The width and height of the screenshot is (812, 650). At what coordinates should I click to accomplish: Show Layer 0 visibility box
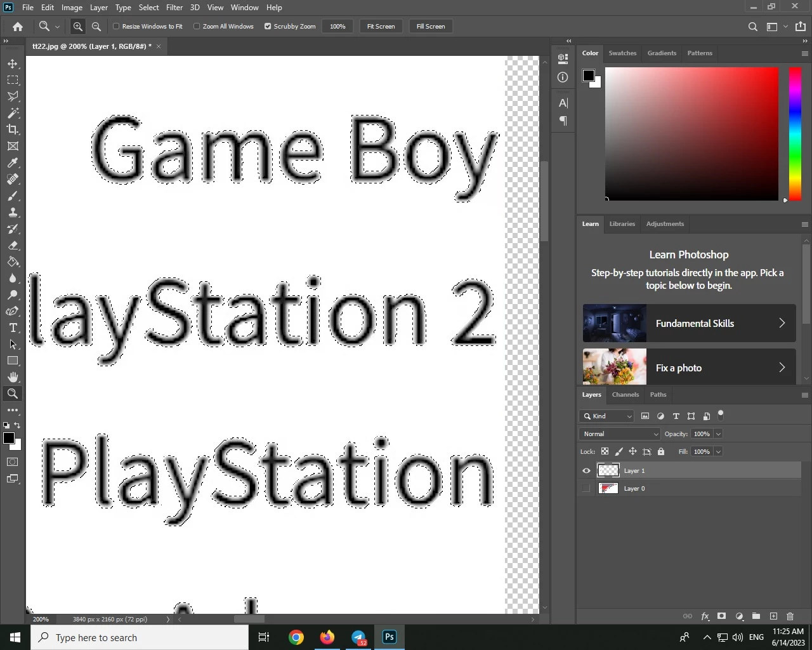586,488
